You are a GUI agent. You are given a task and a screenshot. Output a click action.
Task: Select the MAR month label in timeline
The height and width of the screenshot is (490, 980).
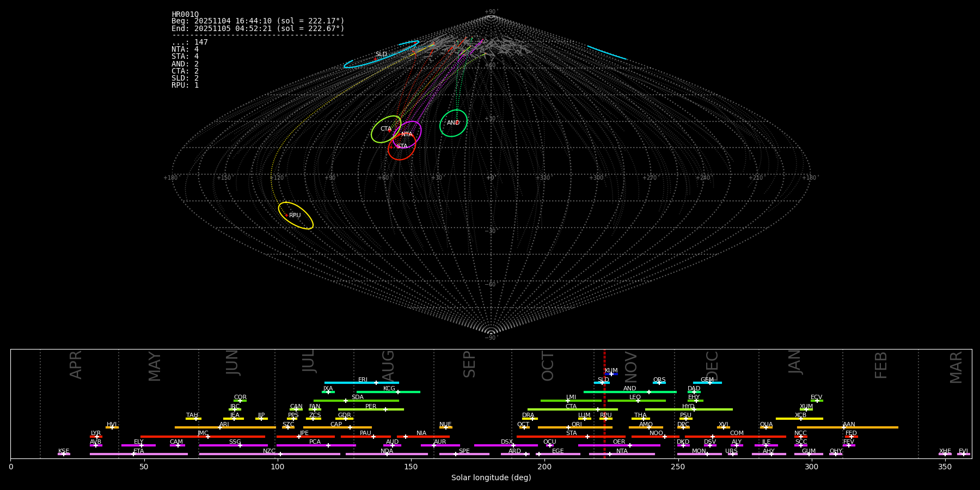[x=956, y=367]
